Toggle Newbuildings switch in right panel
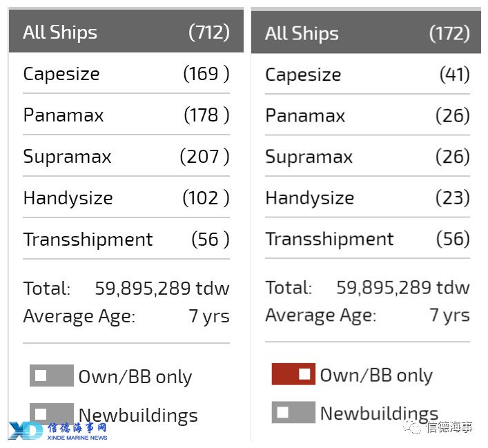488x448 pixels. point(293,412)
